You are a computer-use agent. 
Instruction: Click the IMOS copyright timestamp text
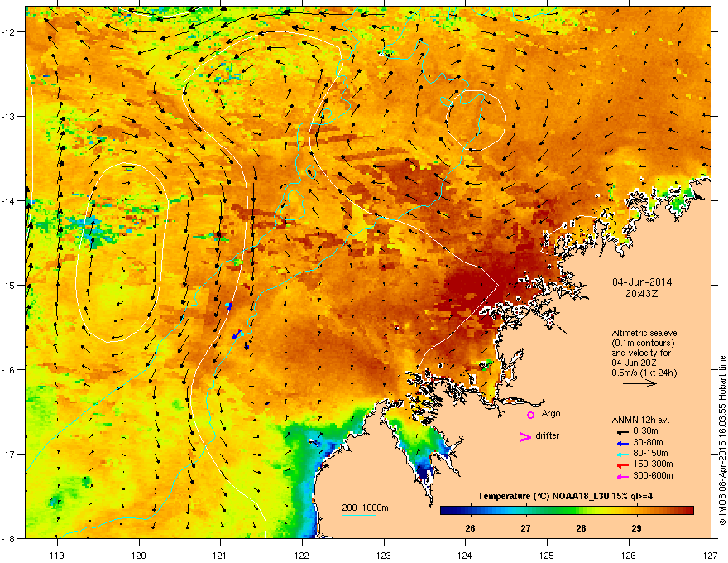(x=722, y=440)
